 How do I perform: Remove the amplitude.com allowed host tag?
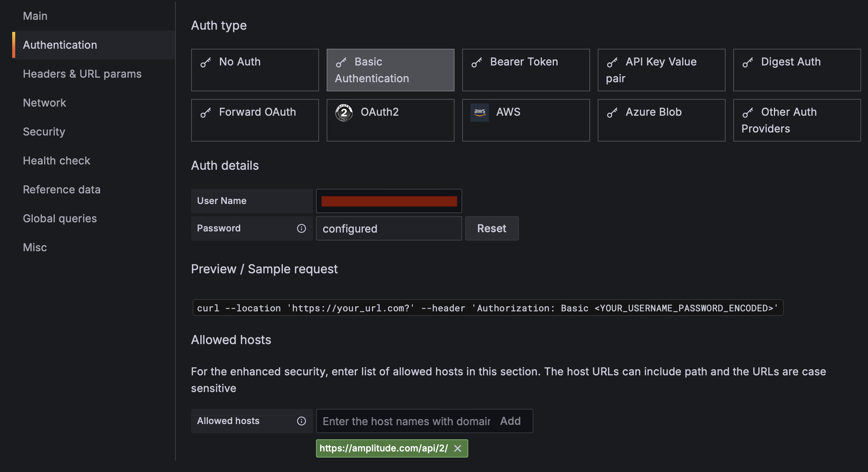click(x=458, y=448)
